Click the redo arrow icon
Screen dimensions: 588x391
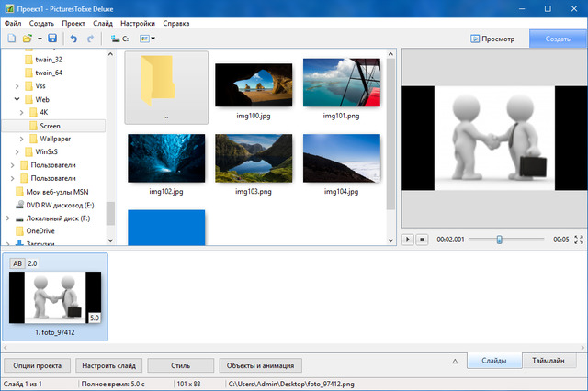(90, 39)
